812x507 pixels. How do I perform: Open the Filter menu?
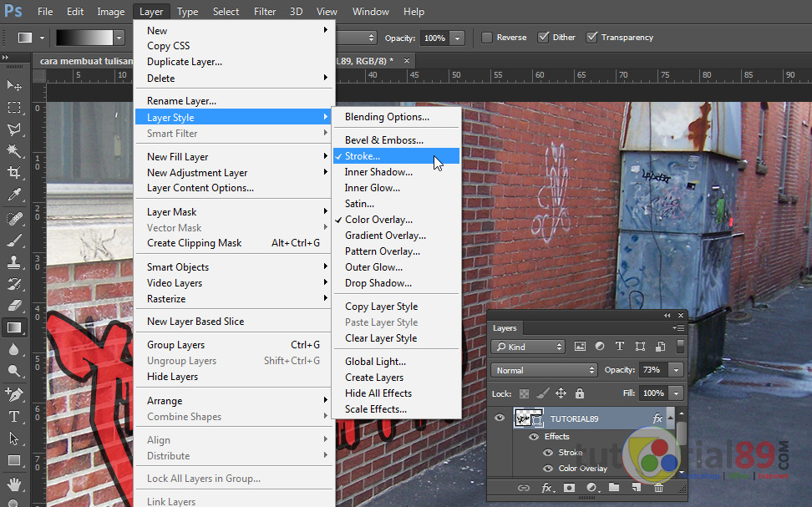coord(265,12)
